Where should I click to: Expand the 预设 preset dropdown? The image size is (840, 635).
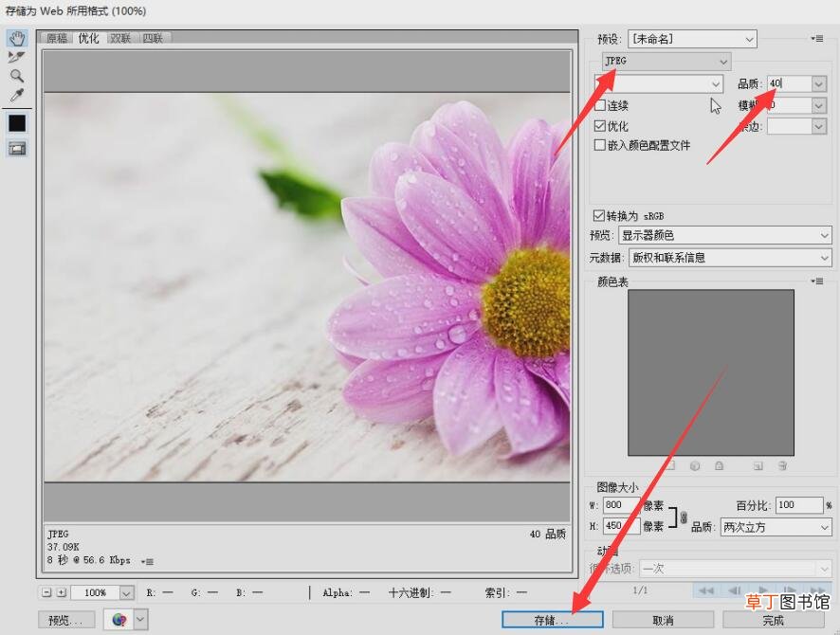pyautogui.click(x=692, y=39)
